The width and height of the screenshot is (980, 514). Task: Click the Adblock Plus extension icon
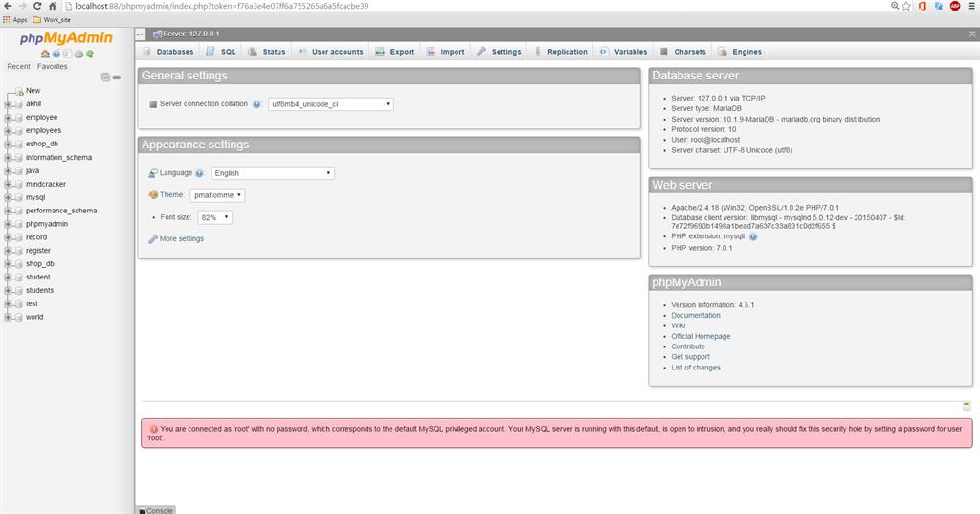(955, 6)
